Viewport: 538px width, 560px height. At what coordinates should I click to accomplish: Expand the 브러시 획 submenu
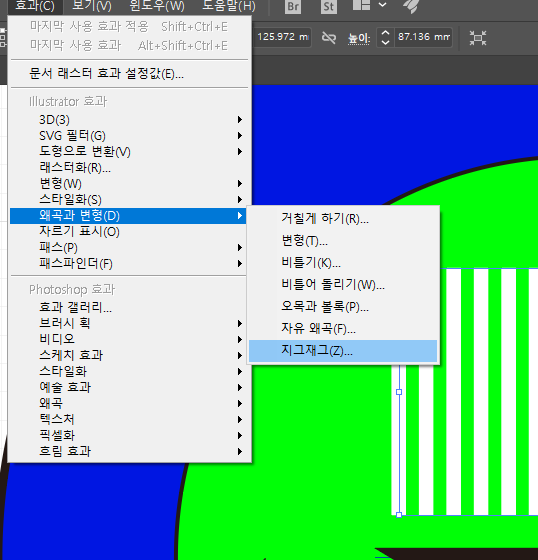click(x=129, y=323)
